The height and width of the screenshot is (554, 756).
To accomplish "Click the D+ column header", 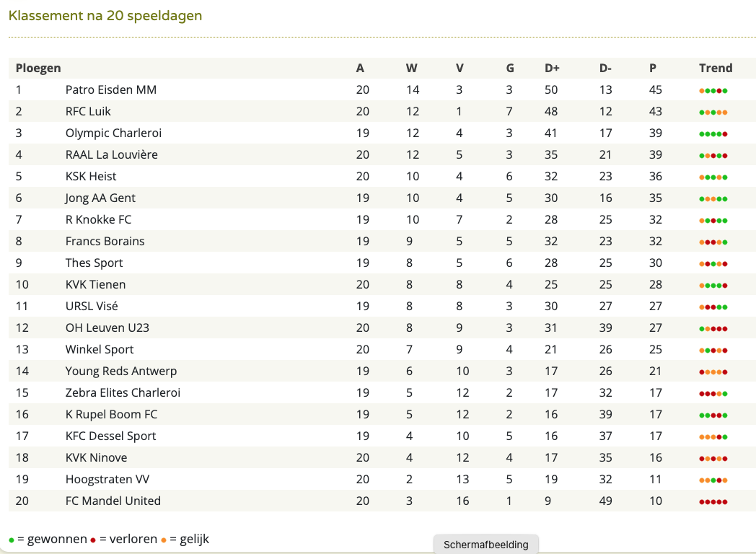I will [552, 68].
